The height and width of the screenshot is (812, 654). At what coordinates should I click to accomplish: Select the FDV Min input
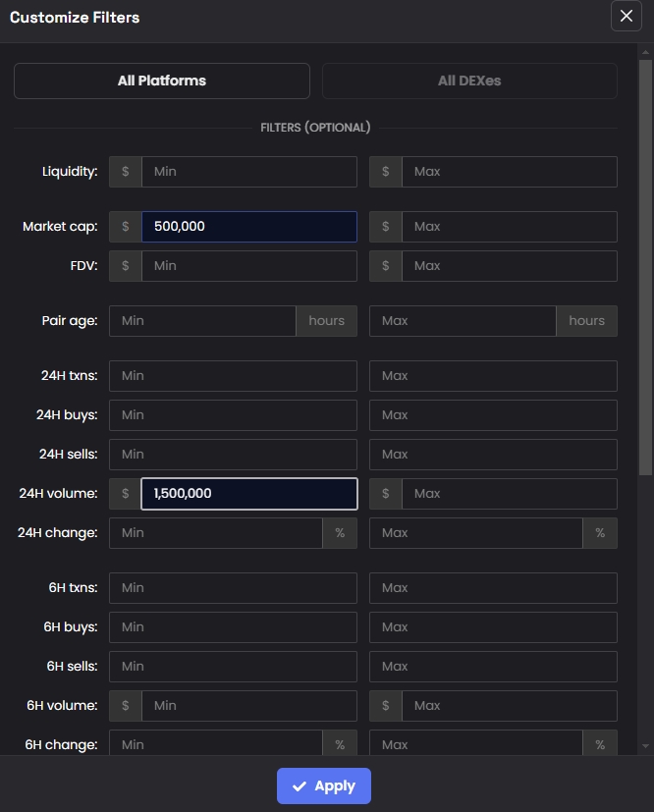248,266
